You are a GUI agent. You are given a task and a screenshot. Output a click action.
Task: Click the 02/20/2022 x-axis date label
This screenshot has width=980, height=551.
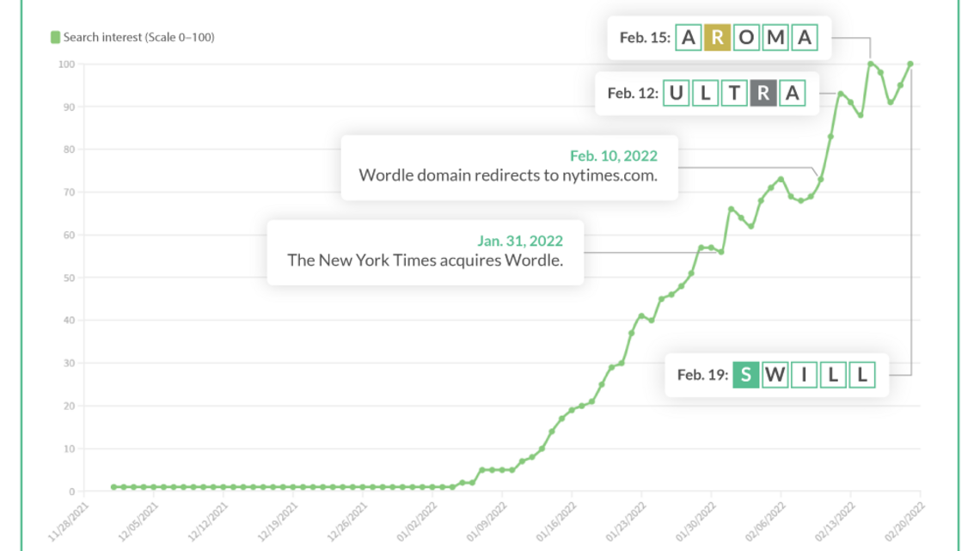(904, 522)
